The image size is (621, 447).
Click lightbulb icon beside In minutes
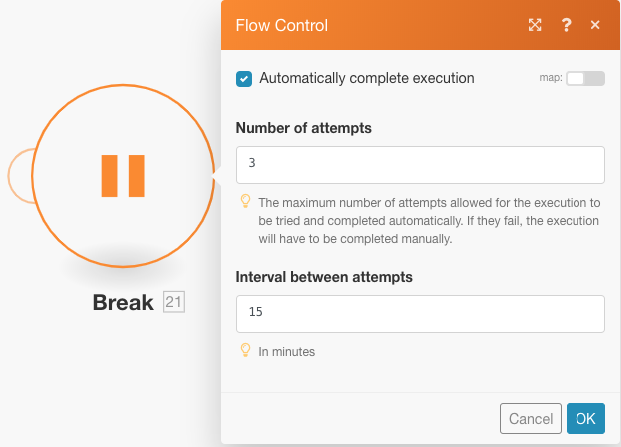[x=246, y=350]
